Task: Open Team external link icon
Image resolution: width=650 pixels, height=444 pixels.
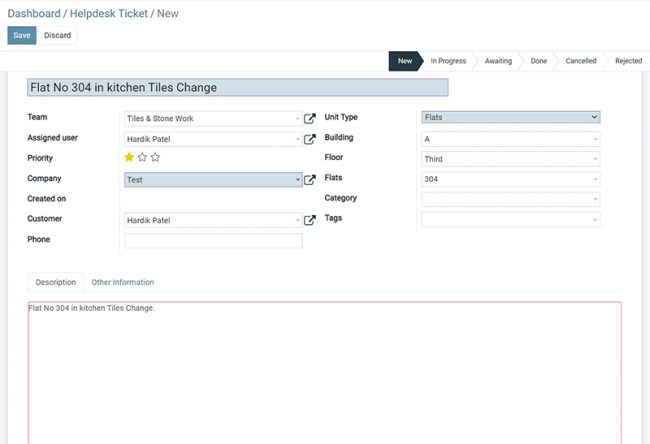Action: point(310,118)
